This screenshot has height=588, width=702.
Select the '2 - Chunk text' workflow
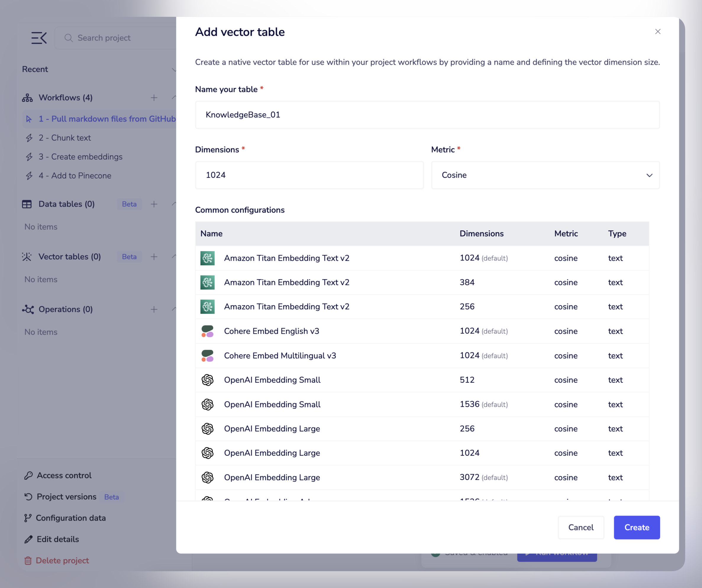65,138
